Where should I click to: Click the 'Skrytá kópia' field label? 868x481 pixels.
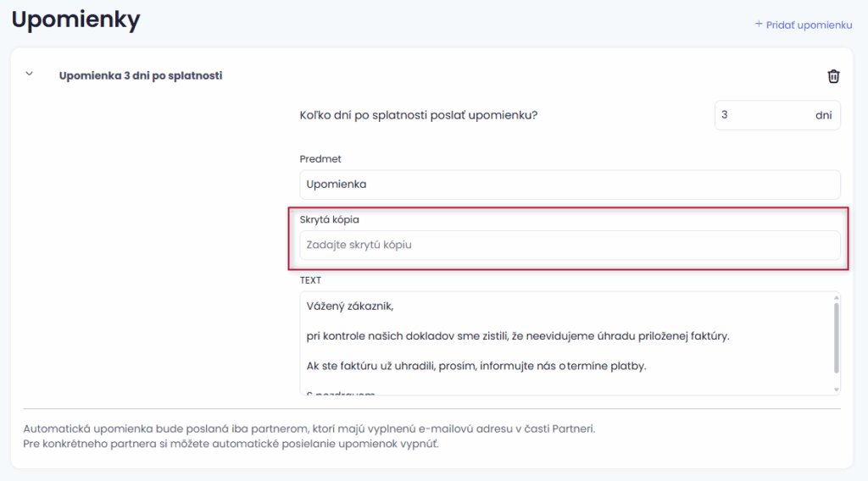click(x=330, y=220)
